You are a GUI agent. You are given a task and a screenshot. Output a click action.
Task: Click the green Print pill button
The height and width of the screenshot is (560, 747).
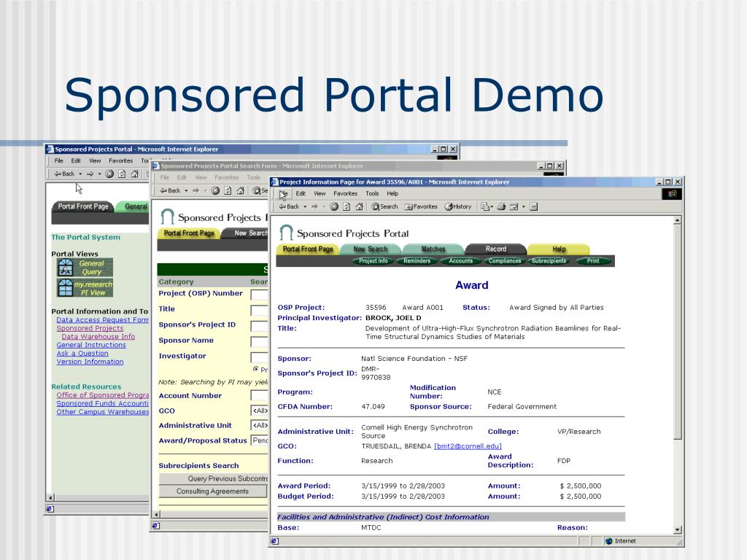click(593, 261)
